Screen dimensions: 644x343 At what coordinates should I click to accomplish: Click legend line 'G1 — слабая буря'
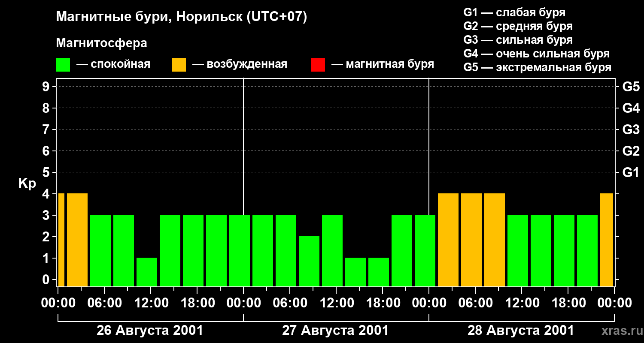click(x=514, y=12)
